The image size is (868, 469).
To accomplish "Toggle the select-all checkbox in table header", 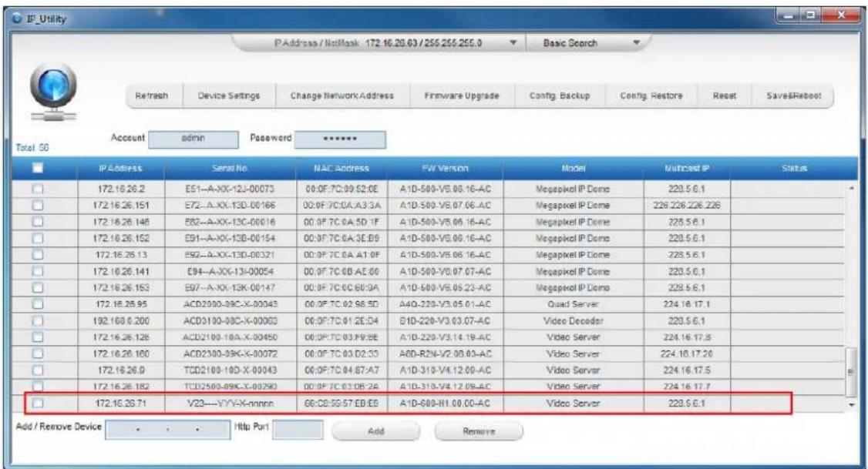I will [38, 168].
